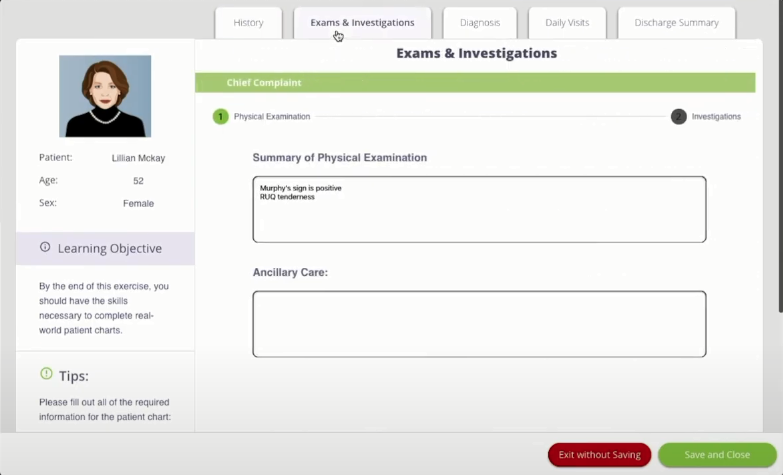Switch to the Daily Visits tab
783x475 pixels.
(x=567, y=23)
